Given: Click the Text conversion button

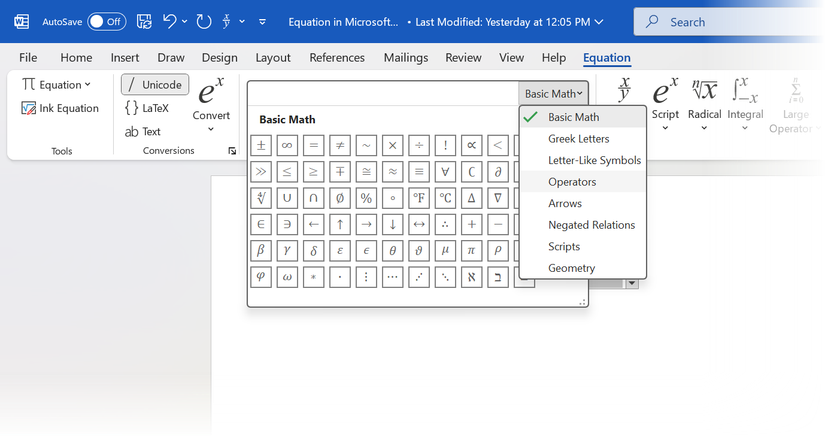Looking at the screenshot, I should tap(143, 131).
